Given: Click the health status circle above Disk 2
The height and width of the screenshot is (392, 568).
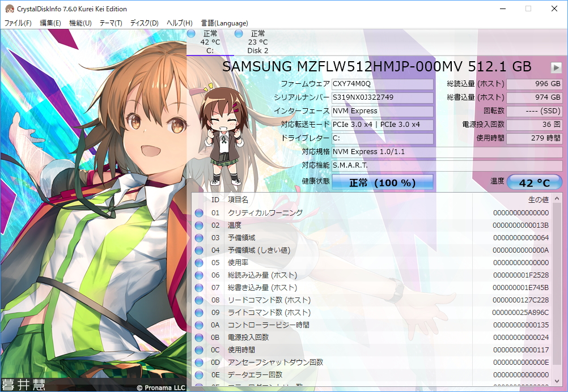Looking at the screenshot, I should coord(239,33).
